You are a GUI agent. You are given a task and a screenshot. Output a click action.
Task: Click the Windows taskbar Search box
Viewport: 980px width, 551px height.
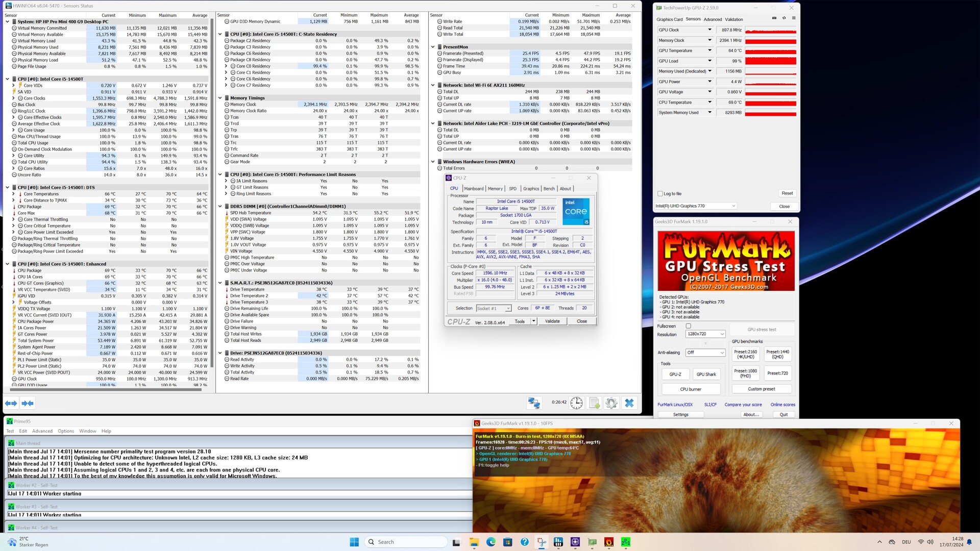pos(406,542)
